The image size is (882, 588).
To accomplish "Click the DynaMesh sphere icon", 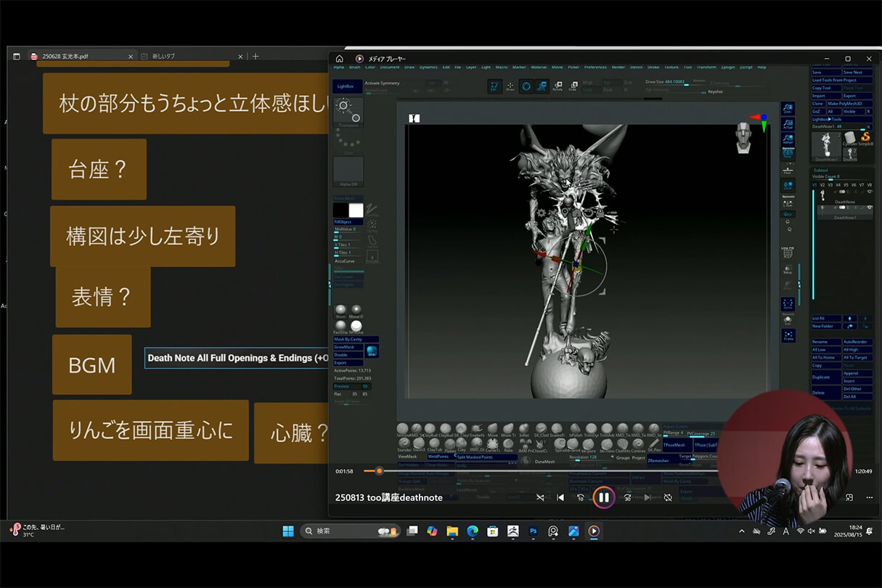I will tap(526, 460).
